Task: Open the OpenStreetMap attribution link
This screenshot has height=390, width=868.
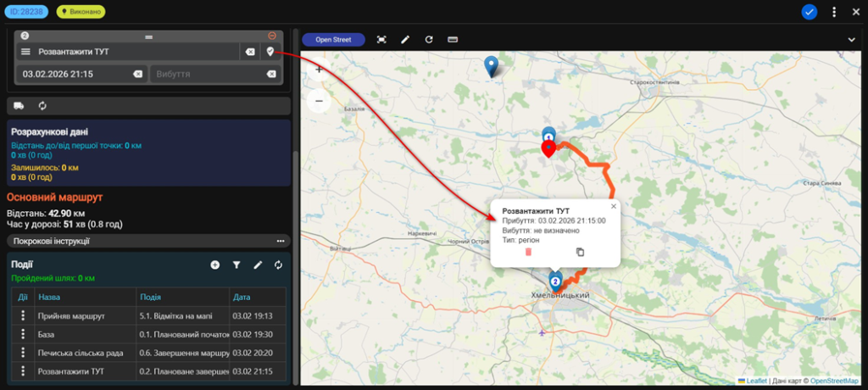Action: (835, 381)
